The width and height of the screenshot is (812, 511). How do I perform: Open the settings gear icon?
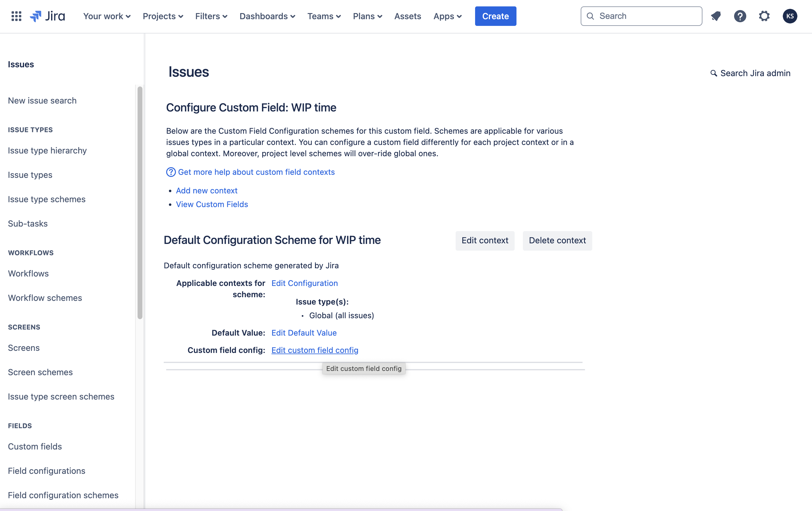764,16
